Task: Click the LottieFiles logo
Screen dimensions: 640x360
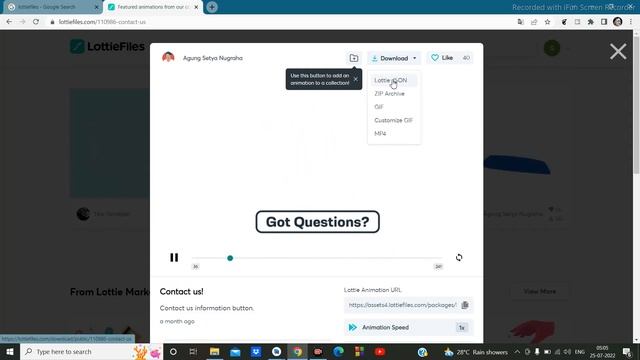Action: (x=107, y=47)
